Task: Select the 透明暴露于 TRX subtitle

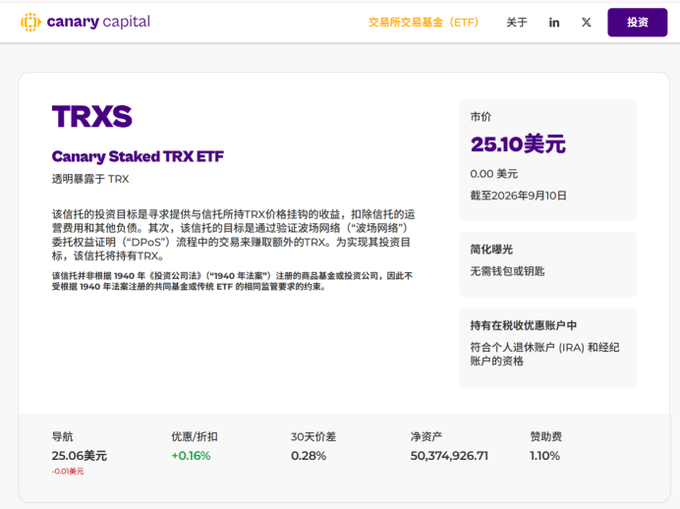Action: pyautogui.click(x=90, y=179)
